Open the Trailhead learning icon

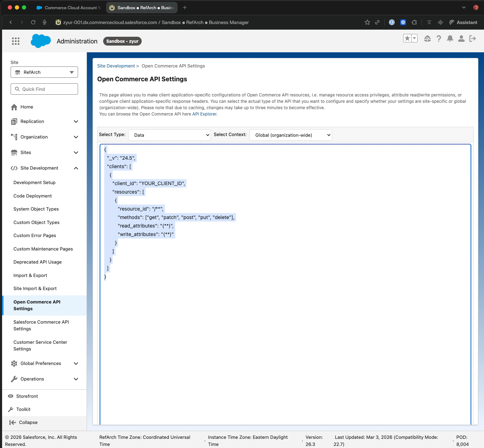[427, 39]
